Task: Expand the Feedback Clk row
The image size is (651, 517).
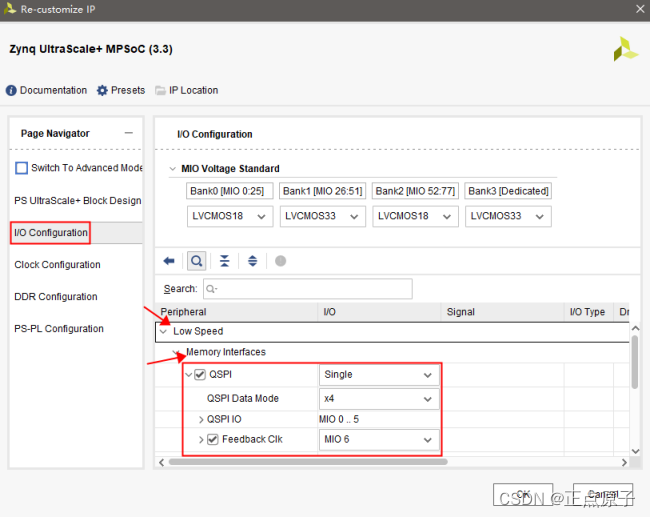Action: [x=201, y=440]
